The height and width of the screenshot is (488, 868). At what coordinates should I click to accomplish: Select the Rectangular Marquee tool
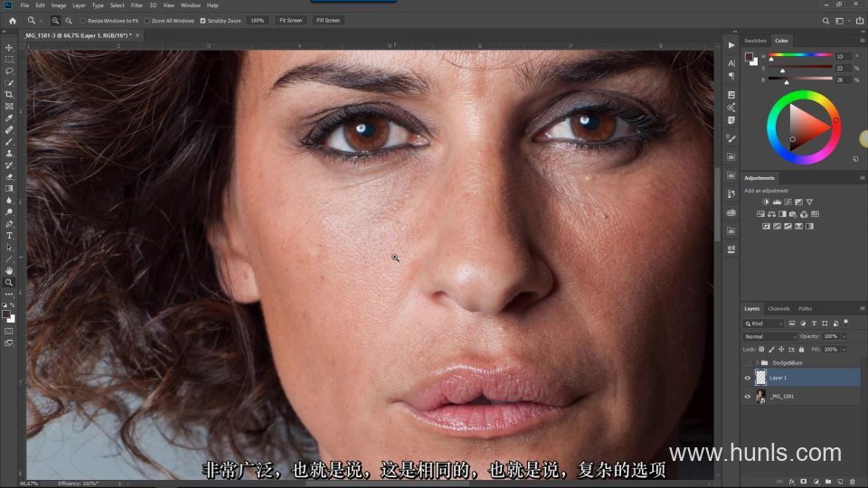[x=9, y=60]
